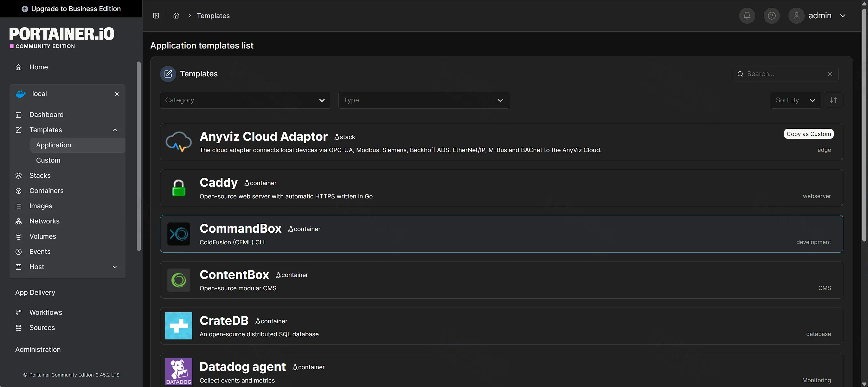Open the admin account menu chevron
Screen dimensions: 868x387
click(842, 16)
